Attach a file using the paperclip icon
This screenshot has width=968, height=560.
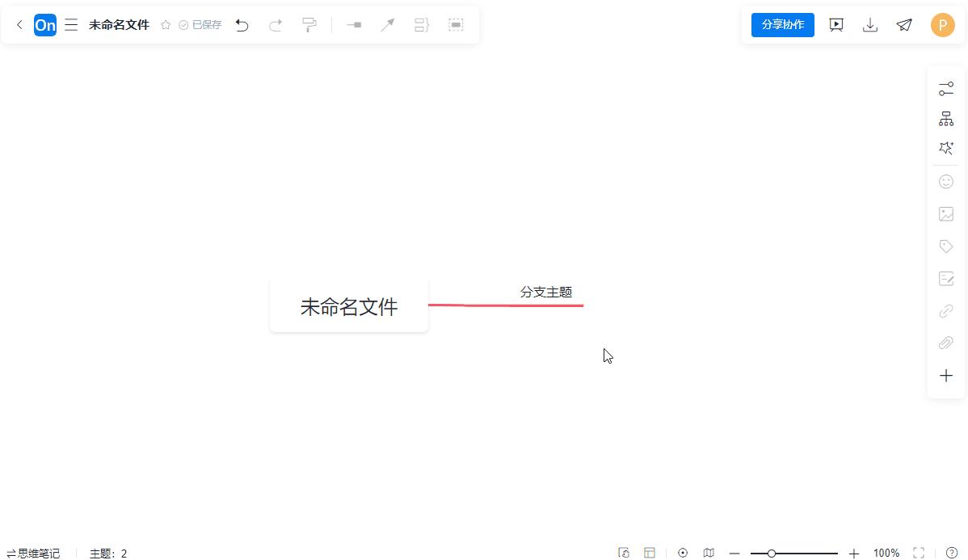946,343
